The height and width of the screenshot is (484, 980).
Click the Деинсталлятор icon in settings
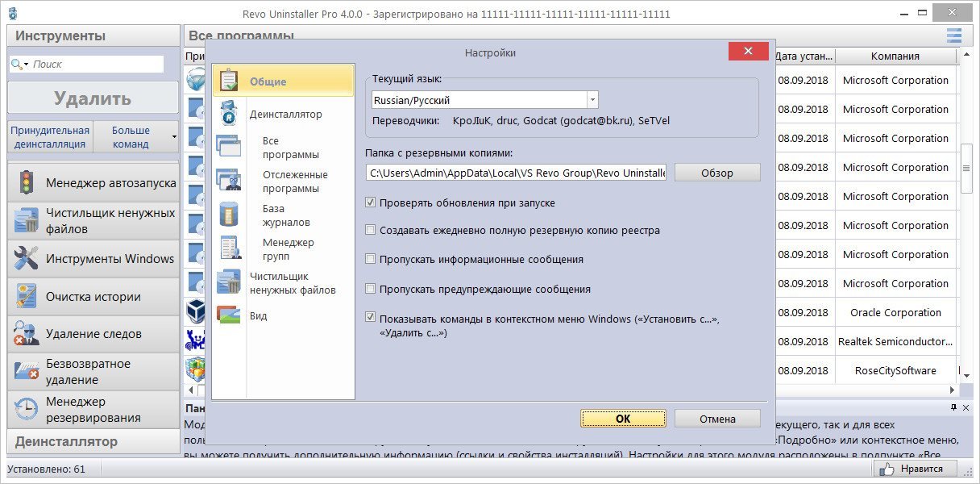229,115
